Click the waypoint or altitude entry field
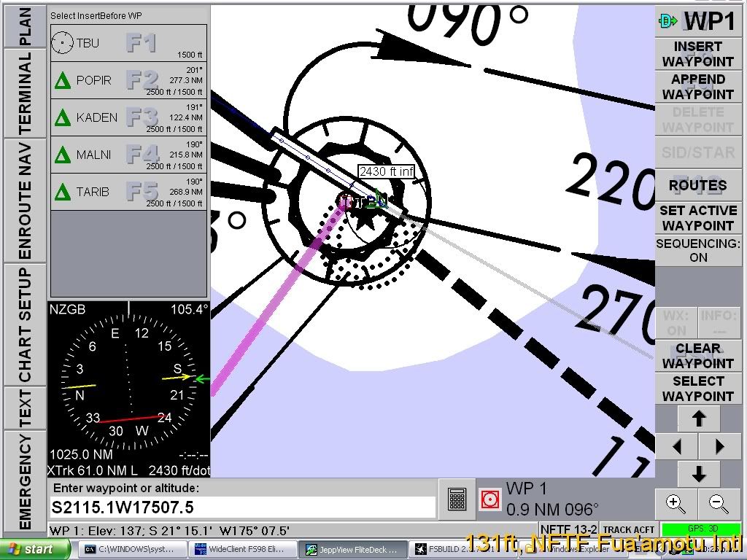 pos(243,507)
